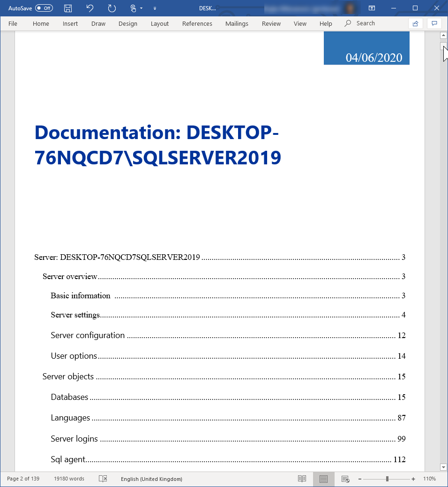Open the Sql agent contents entry
This screenshot has width=448, height=487.
pos(228,459)
